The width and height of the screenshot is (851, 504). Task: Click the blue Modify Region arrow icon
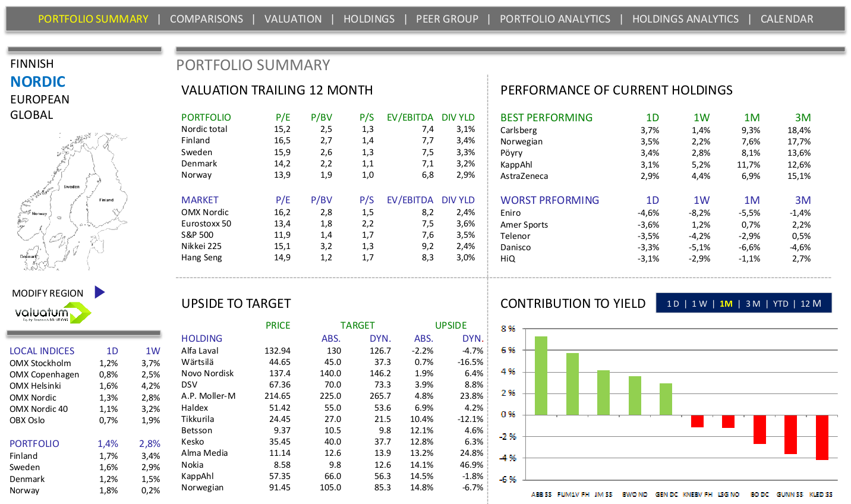point(100,292)
